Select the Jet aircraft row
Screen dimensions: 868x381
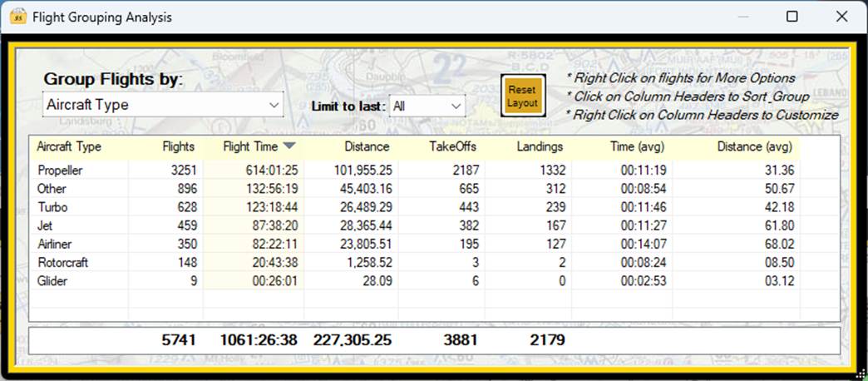[415, 225]
